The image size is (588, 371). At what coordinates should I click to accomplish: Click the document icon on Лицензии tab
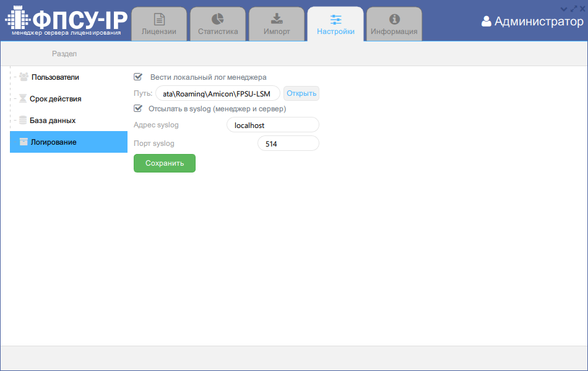pos(159,19)
